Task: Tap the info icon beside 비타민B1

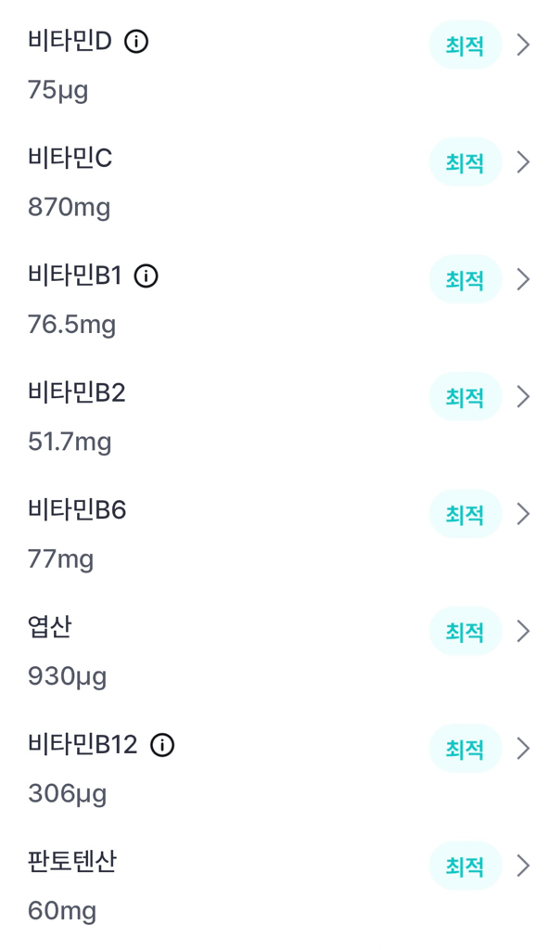Action: coord(146,276)
